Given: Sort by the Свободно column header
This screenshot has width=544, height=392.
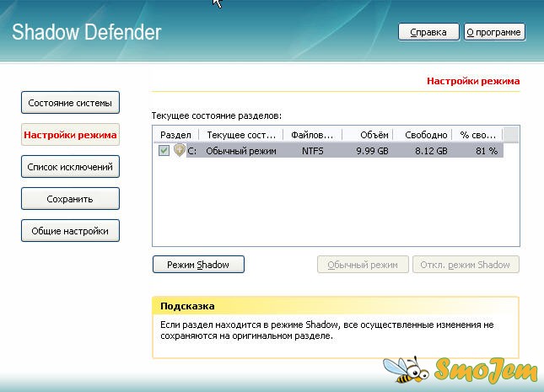Looking at the screenshot, I should point(423,135).
